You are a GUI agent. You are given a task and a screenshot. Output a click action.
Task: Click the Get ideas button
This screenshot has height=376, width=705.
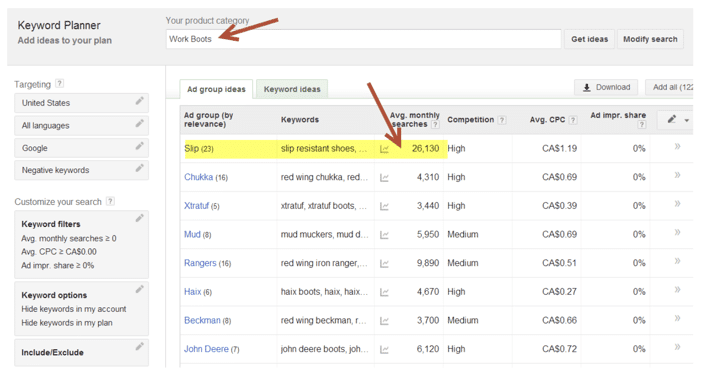click(x=589, y=39)
